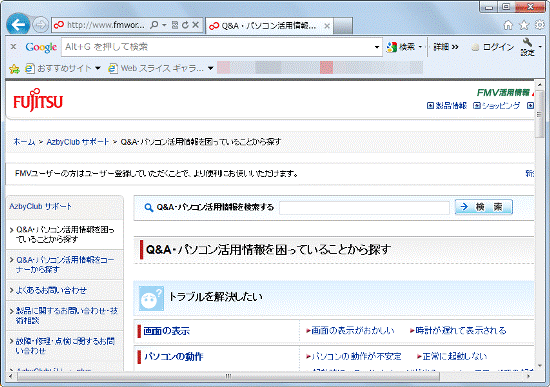
Task: Click ログイン on the Google toolbar
Action: (x=493, y=47)
